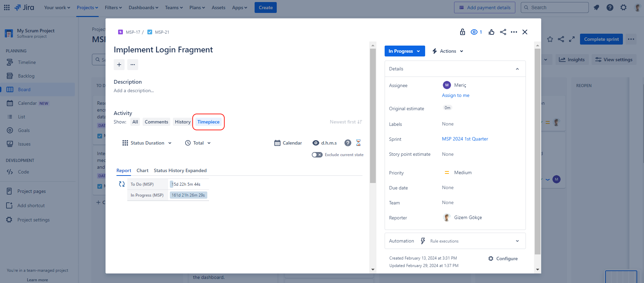
Task: Open the Calendar option in Timepiece
Action: pyautogui.click(x=288, y=143)
